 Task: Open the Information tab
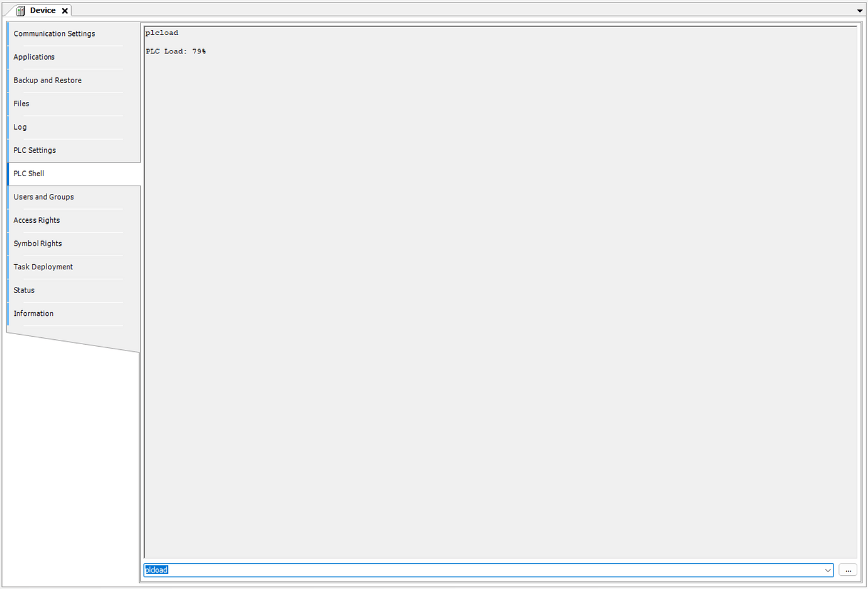coord(33,313)
